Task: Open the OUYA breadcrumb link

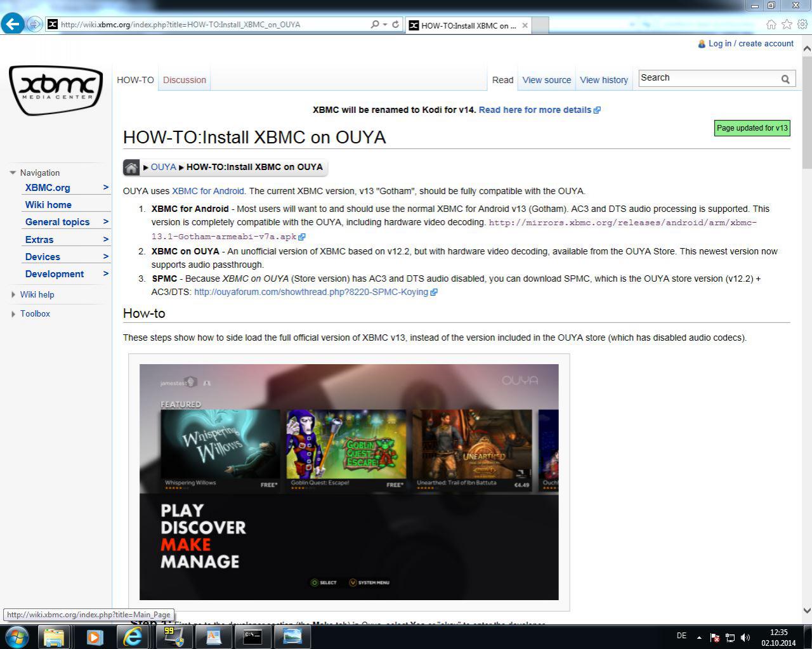Action: coord(163,167)
